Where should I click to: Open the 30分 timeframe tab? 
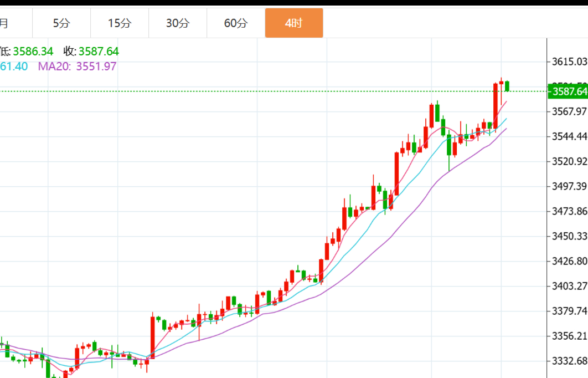[178, 23]
